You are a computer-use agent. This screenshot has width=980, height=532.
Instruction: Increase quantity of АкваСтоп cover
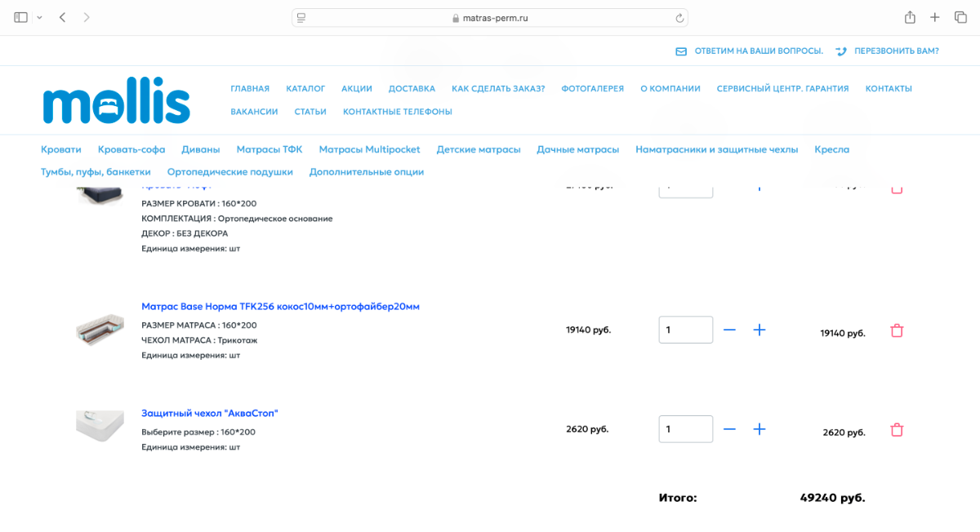[x=759, y=429]
